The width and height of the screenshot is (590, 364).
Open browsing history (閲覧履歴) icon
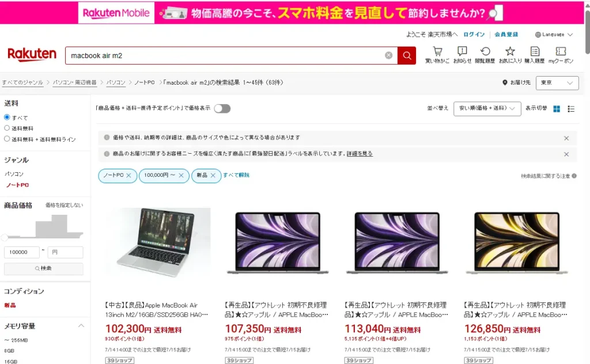pyautogui.click(x=485, y=55)
